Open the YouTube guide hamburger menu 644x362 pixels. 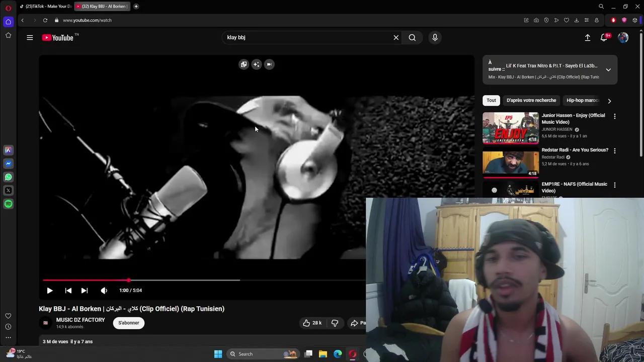coord(30,37)
